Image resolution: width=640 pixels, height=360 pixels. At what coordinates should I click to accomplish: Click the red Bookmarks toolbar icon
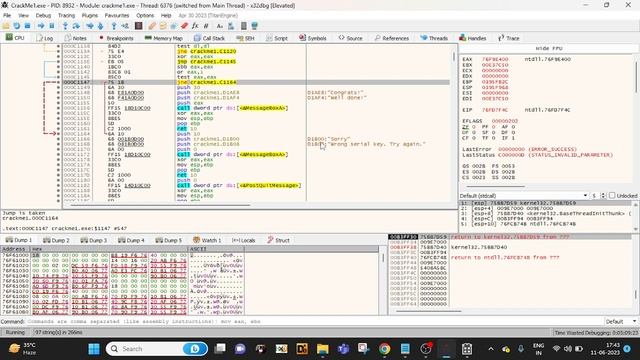(x=184, y=26)
